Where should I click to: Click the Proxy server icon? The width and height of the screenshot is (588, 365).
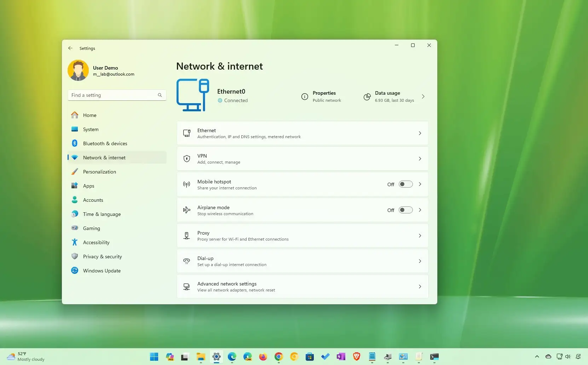pos(187,236)
